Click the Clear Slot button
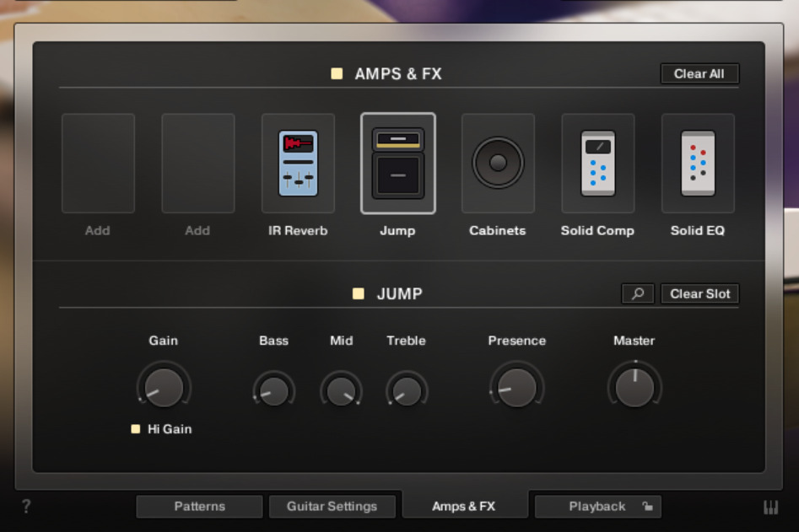799x532 pixels. click(x=699, y=293)
